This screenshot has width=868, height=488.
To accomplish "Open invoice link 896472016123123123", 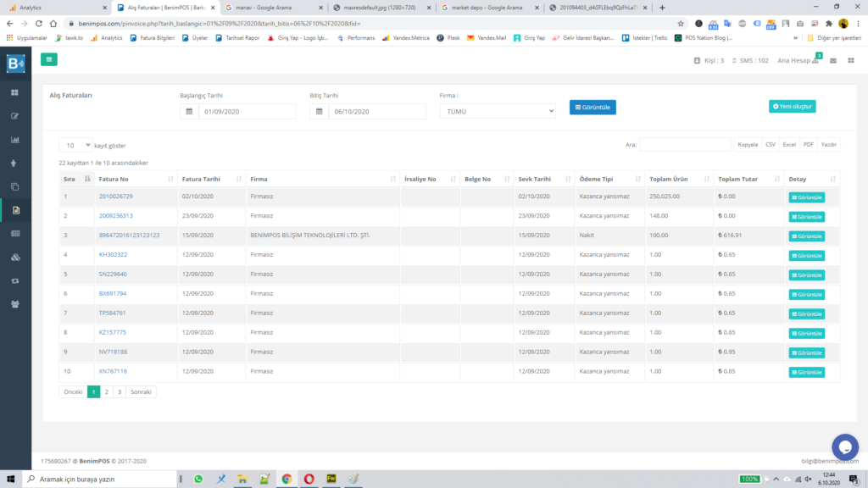I will coord(129,236).
